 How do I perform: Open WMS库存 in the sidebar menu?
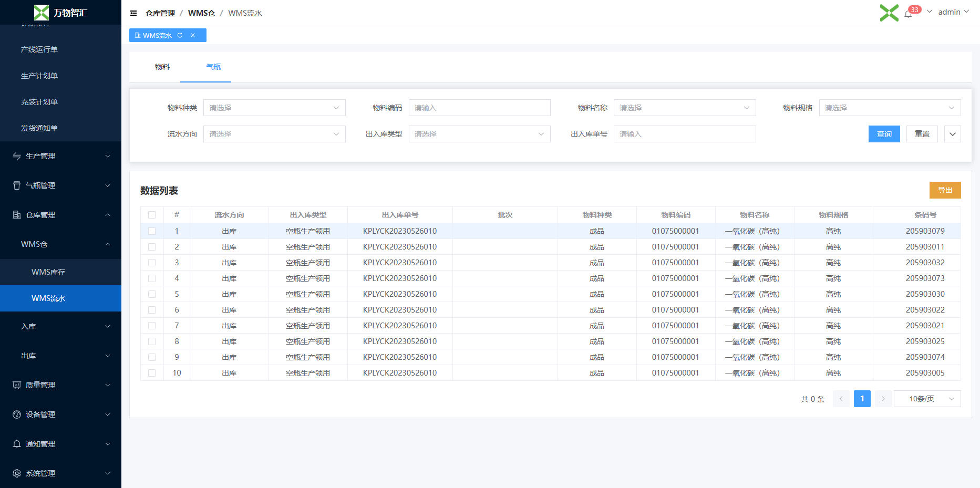pyautogui.click(x=48, y=272)
